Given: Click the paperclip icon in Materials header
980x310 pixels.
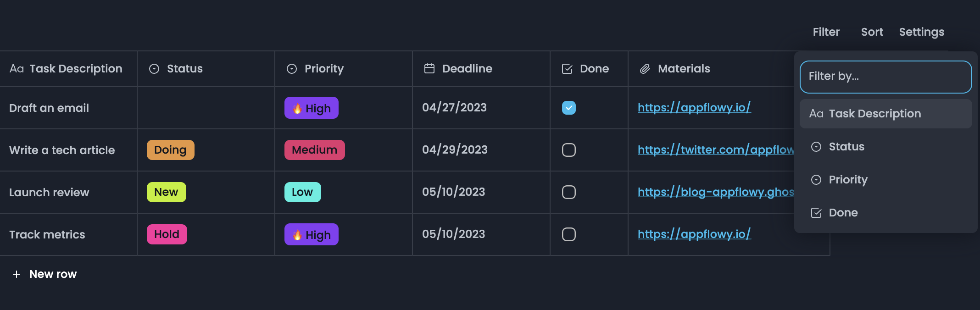Looking at the screenshot, I should (645, 69).
